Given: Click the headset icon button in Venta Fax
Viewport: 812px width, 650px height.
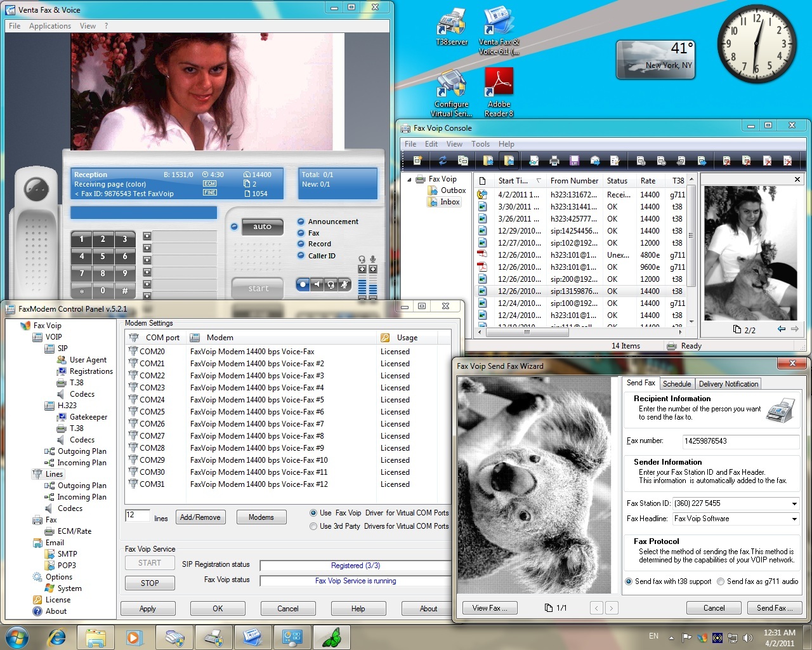Looking at the screenshot, I should 331,284.
